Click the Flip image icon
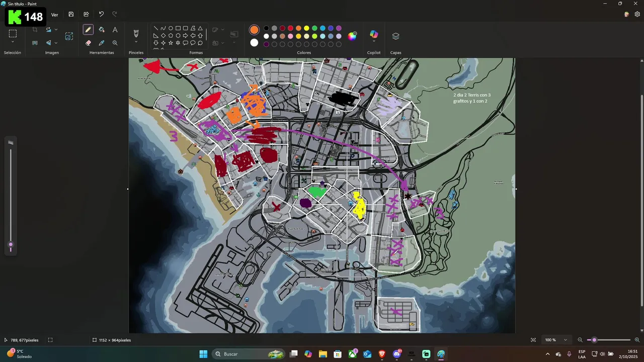 click(48, 43)
